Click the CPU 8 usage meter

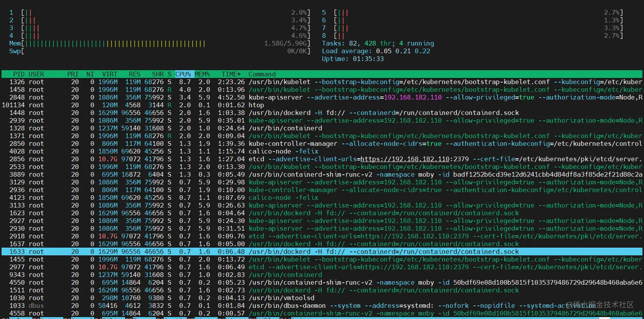point(472,36)
